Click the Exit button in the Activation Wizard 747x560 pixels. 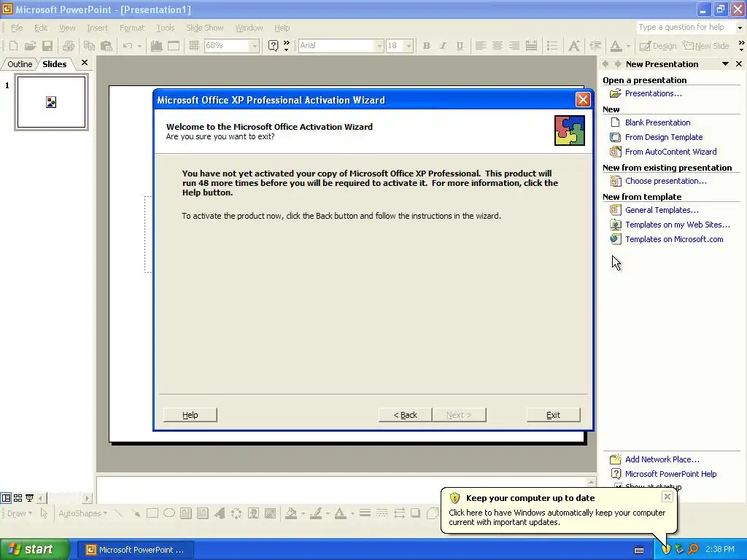(553, 415)
